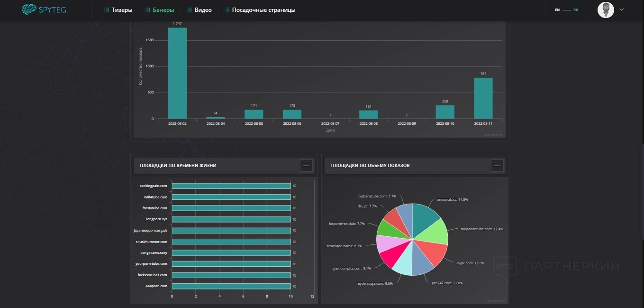
Task: Collapse the Площадки по объему показов panel
Action: pyautogui.click(x=497, y=166)
